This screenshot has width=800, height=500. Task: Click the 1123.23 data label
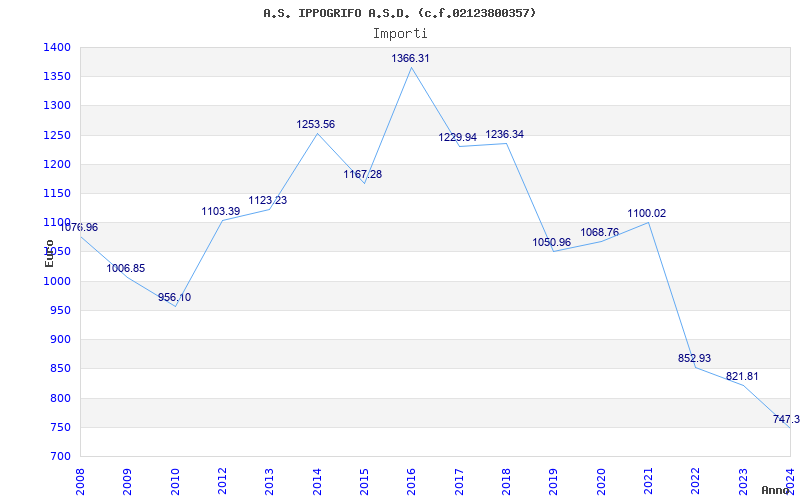pos(268,200)
